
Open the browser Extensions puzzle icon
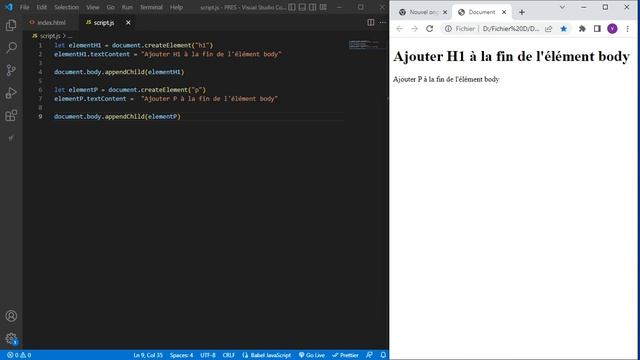582,29
